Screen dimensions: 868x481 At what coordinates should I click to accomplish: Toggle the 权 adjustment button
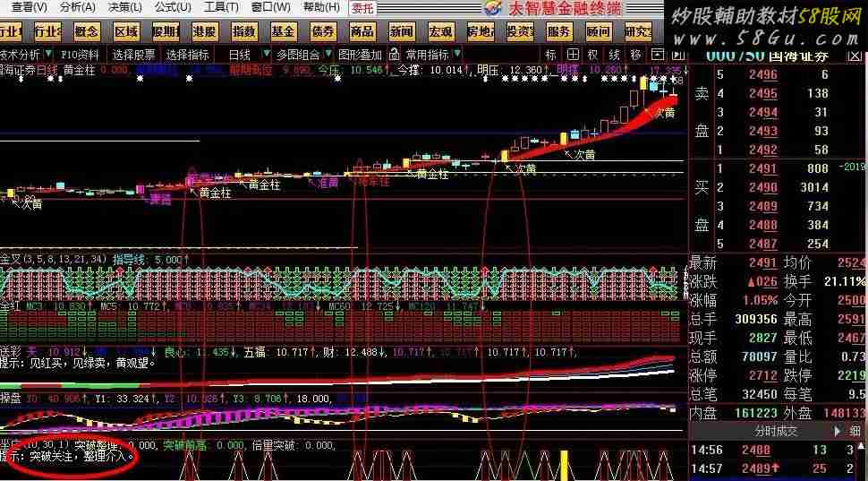click(x=593, y=55)
